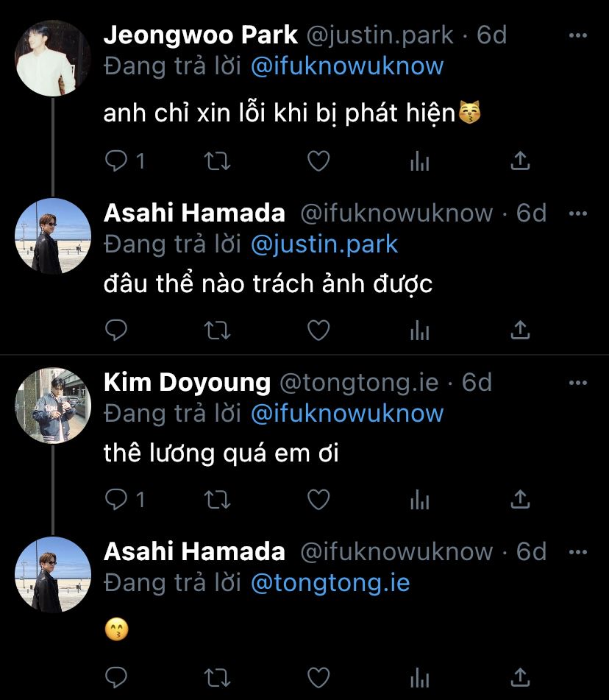Open more options on Jeongwoo Park's tweet
The image size is (609, 700).
pyautogui.click(x=579, y=35)
